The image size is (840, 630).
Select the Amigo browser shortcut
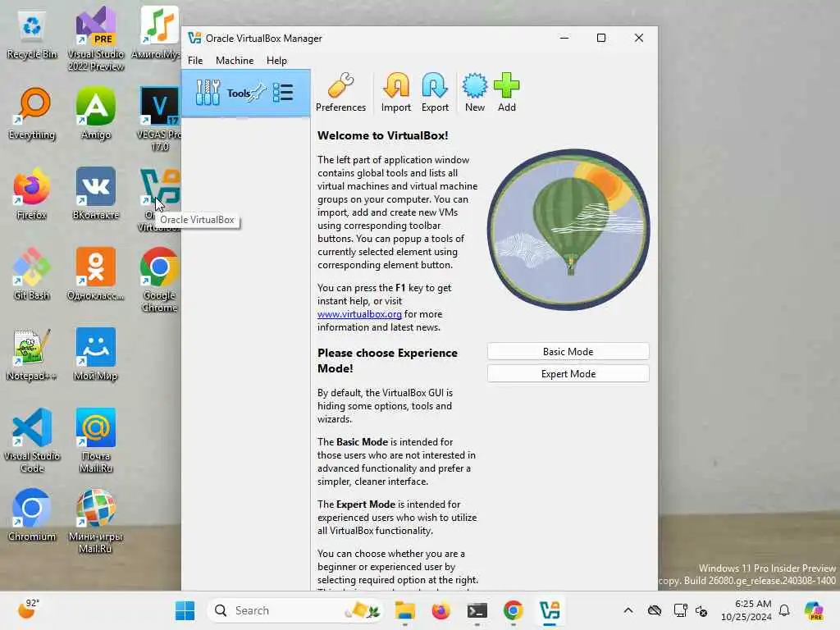coord(96,113)
